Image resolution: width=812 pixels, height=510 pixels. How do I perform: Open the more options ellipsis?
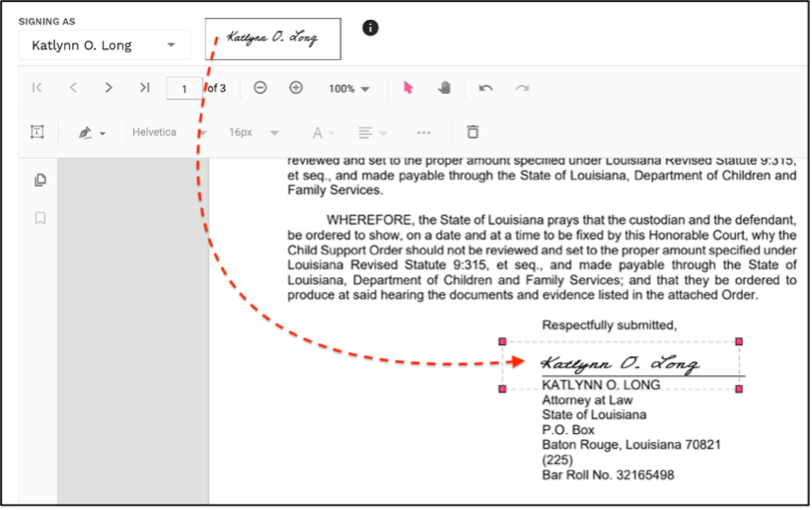coord(424,133)
